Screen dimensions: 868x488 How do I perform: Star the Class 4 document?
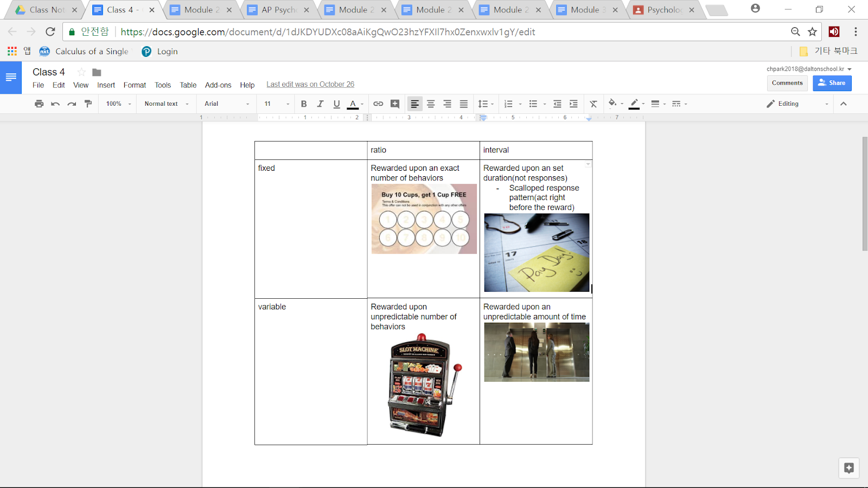[x=81, y=72]
